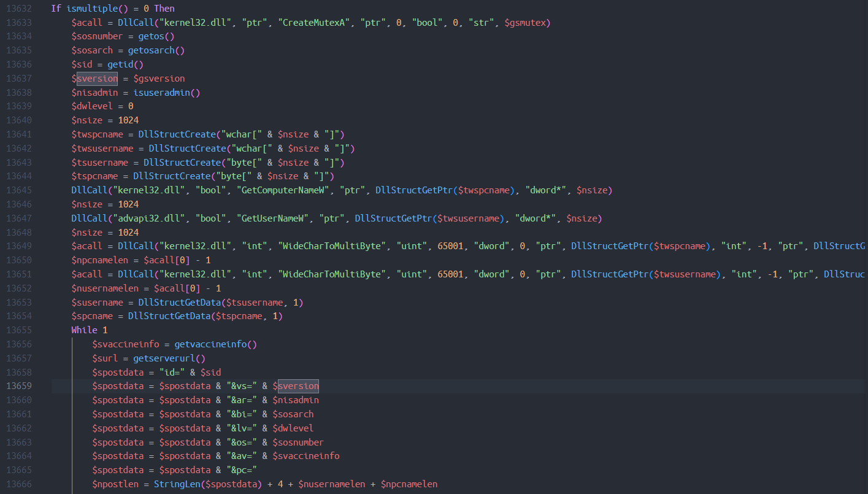The width and height of the screenshot is (868, 494).
Task: Click $susername on line 13653
Action: tap(97, 303)
